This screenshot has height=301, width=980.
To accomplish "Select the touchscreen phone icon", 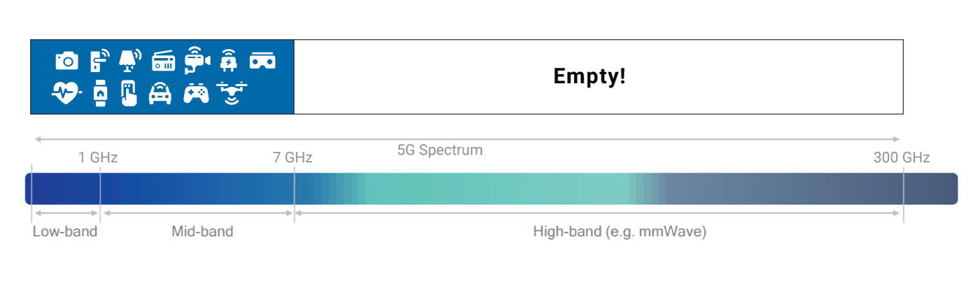I will 129,93.
